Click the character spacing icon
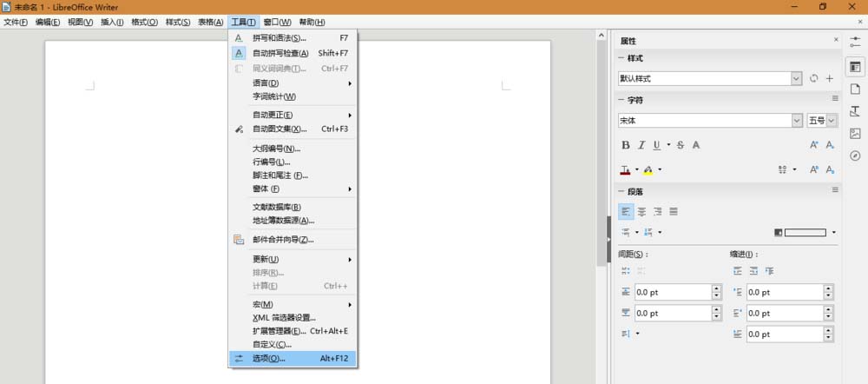The image size is (868, 384). point(783,169)
